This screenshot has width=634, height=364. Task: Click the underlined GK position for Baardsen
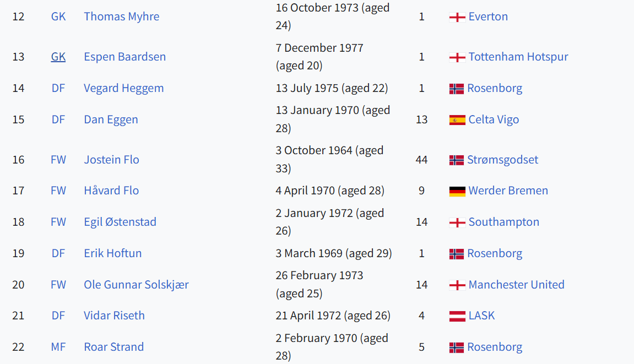click(x=58, y=57)
